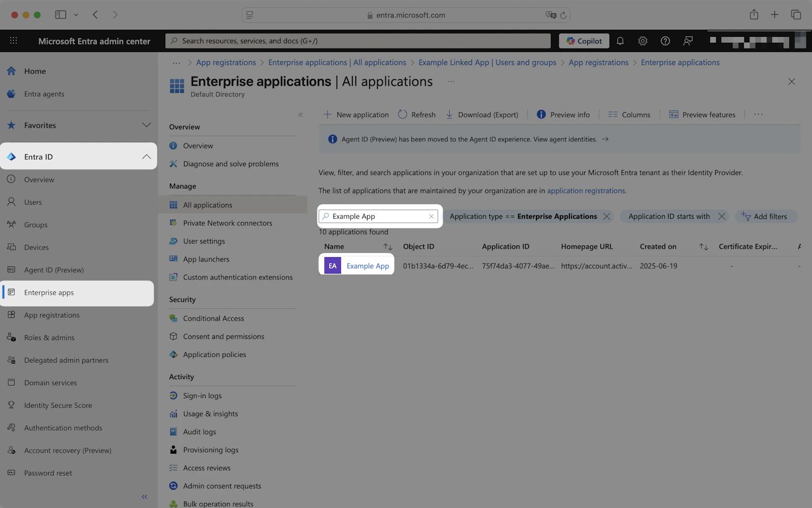Click the global search resources field
Image resolution: width=812 pixels, height=508 pixels.
tap(358, 41)
